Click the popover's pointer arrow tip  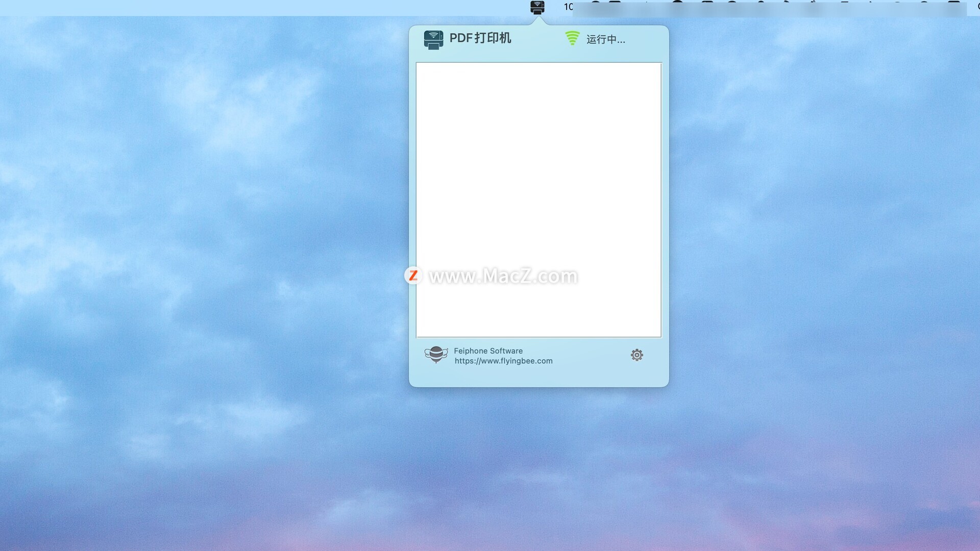pyautogui.click(x=537, y=19)
